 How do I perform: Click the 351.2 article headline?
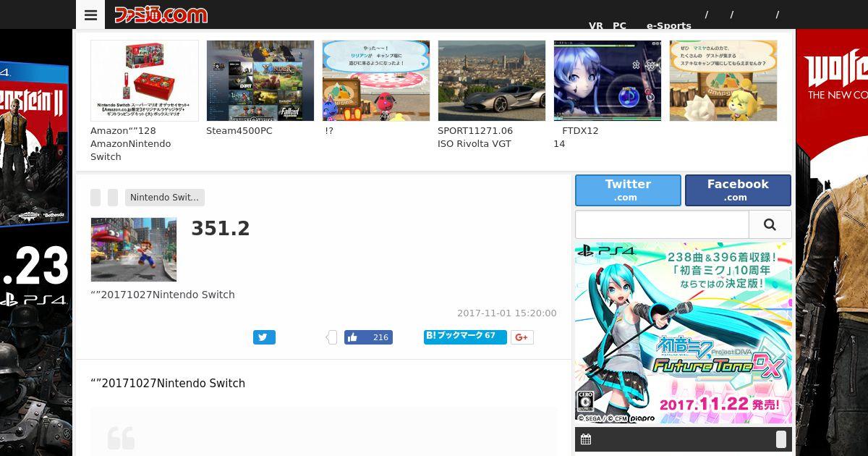click(221, 229)
